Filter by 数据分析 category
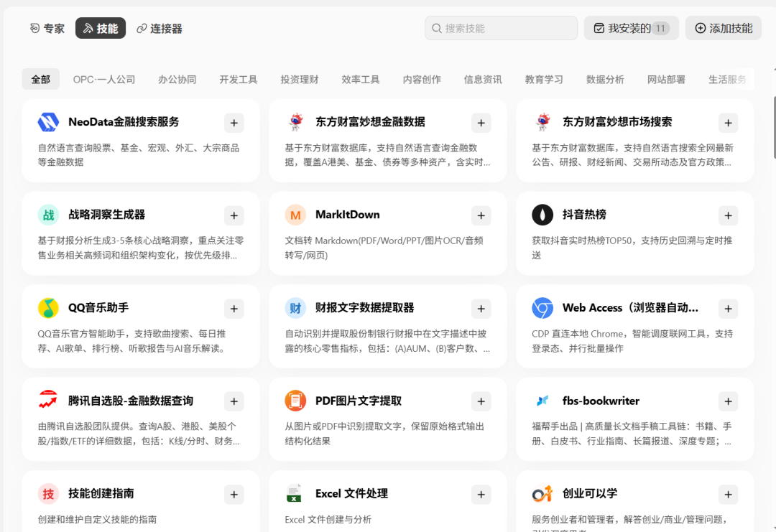 [605, 79]
